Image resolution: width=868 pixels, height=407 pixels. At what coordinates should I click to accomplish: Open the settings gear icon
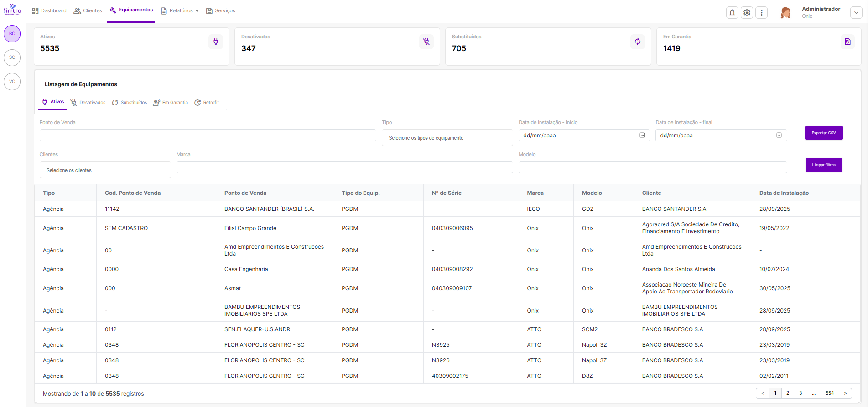pyautogui.click(x=747, y=13)
